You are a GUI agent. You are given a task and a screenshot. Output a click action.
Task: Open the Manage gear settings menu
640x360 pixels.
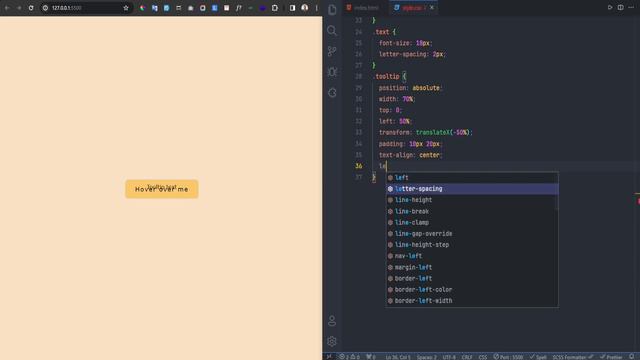coord(332,341)
